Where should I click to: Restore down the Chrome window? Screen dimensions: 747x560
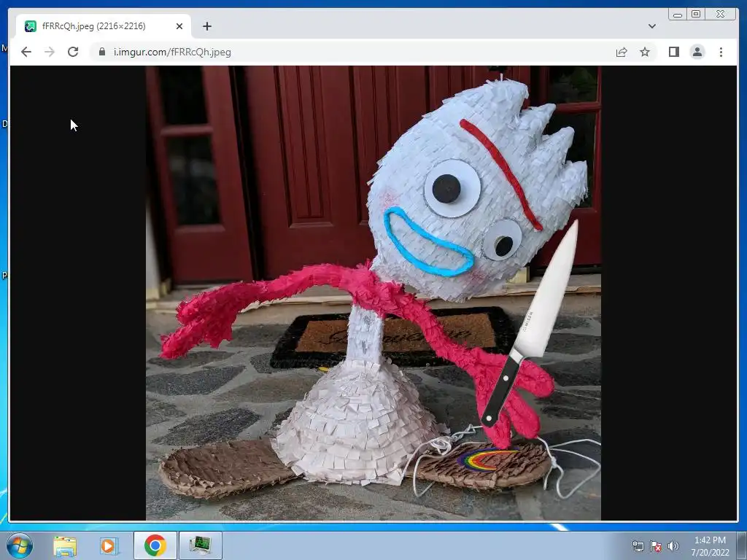(x=696, y=15)
